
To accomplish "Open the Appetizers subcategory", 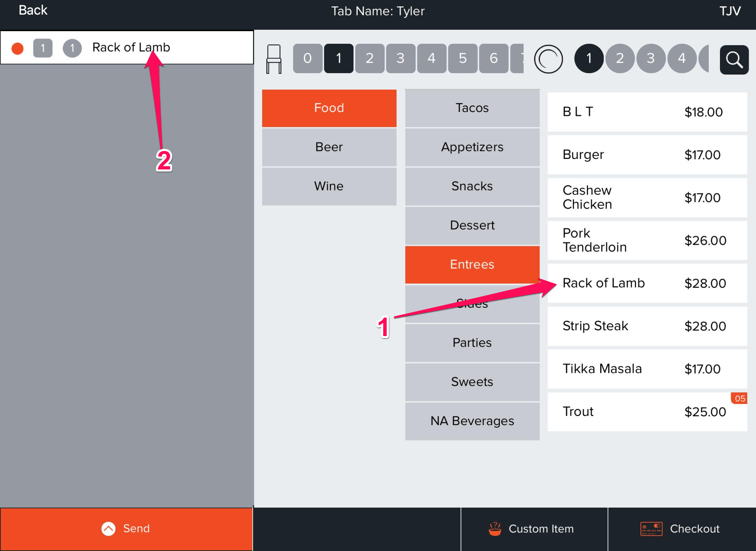I will (472, 147).
